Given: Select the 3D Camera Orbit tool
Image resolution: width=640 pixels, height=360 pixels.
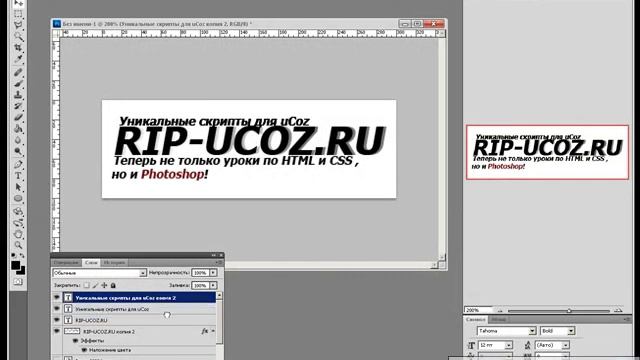Looking at the screenshot, I should click(x=18, y=223).
